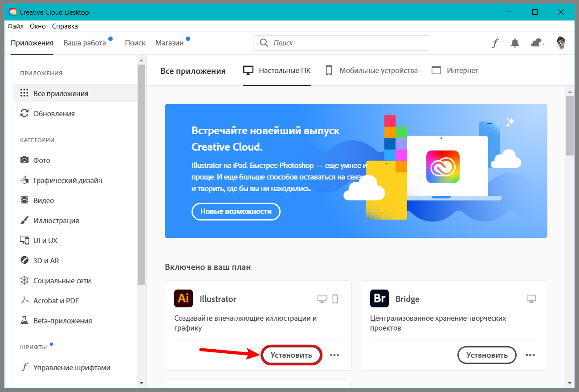The width and height of the screenshot is (579, 392).
Task: Click the Creative Cloud logo in the title bar
Action: coord(13,12)
